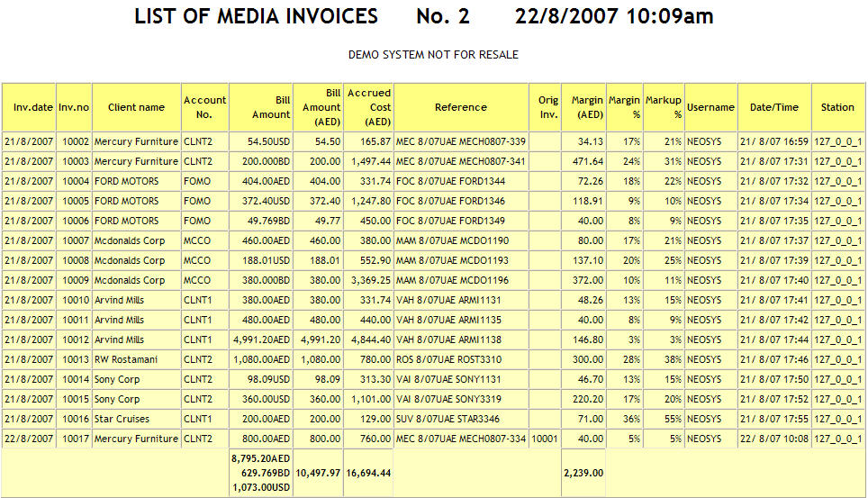Screen dimensions: 868x498
Task: Click total accrued cost 16,694.44
Action: tap(368, 473)
